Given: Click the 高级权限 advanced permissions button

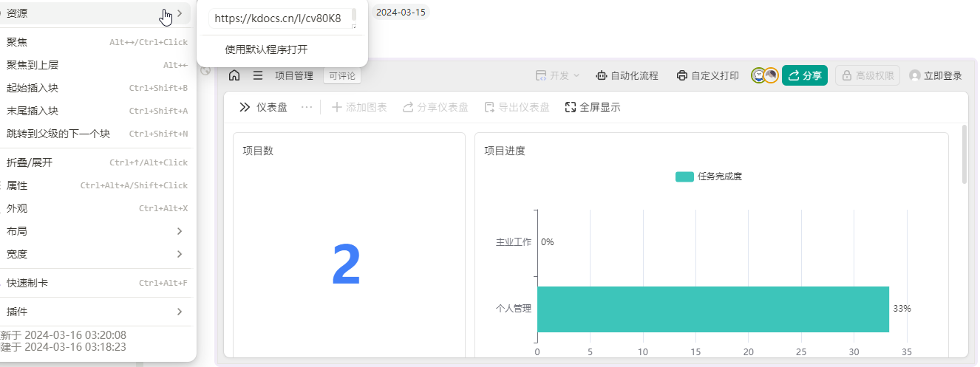Looking at the screenshot, I should tap(868, 75).
